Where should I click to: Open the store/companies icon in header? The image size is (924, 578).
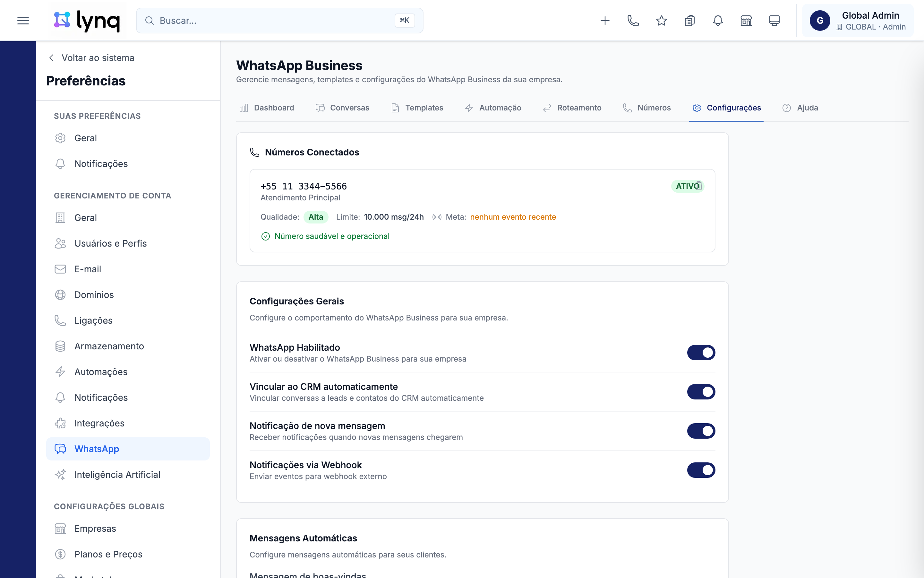pyautogui.click(x=746, y=21)
